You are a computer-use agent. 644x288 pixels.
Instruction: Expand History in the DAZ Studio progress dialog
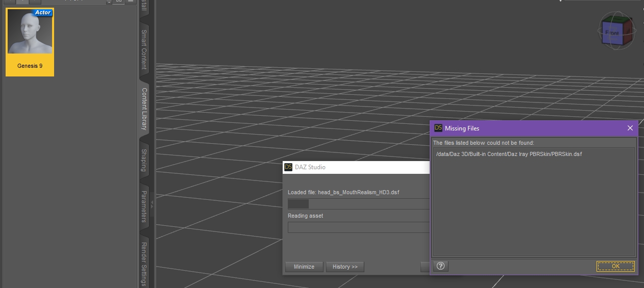pos(345,267)
